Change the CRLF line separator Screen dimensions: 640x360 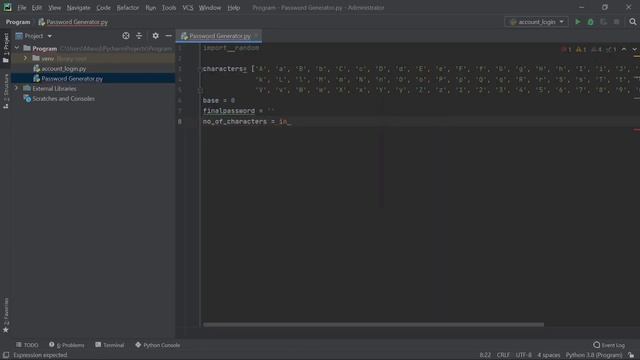[503, 355]
